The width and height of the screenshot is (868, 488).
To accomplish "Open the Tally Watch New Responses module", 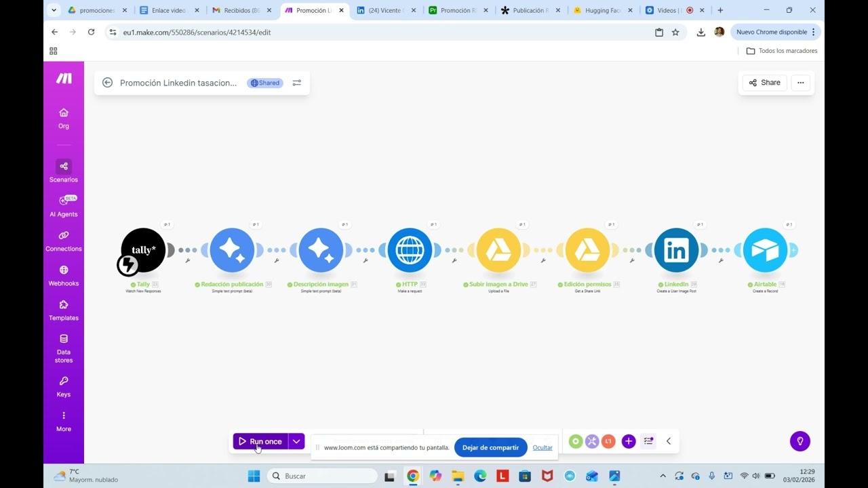I will [x=143, y=250].
